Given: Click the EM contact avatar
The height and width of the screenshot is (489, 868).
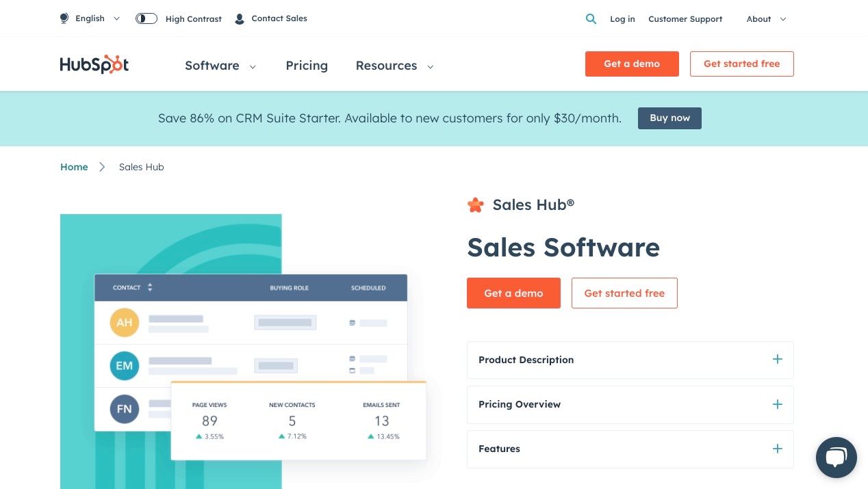Looking at the screenshot, I should click(x=125, y=366).
